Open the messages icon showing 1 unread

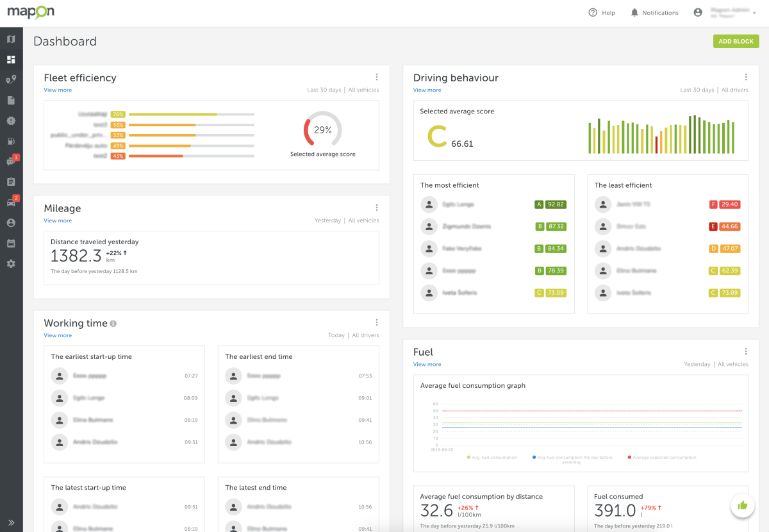tap(10, 162)
